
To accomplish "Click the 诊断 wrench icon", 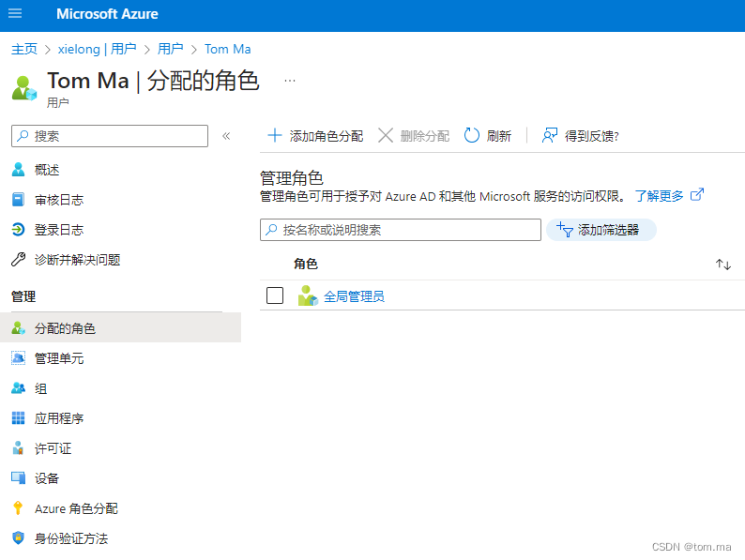I will pyautogui.click(x=18, y=259).
